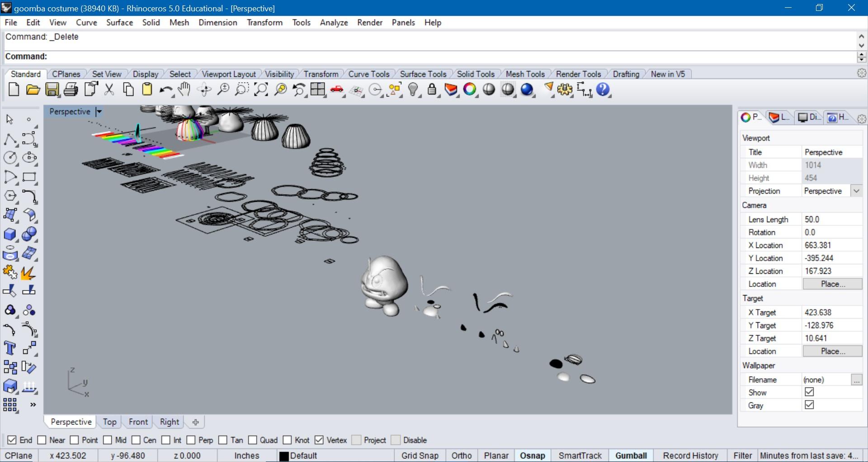Open the Perspective viewport title dropdown
Screen dimensions: 868x462
[99, 112]
